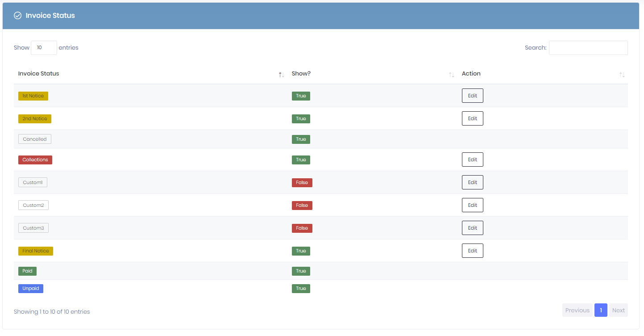The height and width of the screenshot is (336, 644).
Task: Click the 'Showing 1 to 10 of 10 entries' text
Action: 52,312
